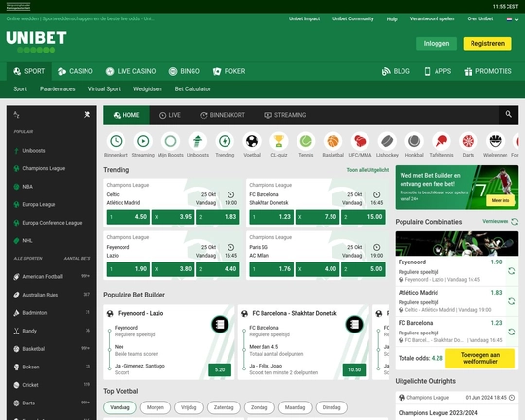Click the A-Z sort icon
525x420 pixels.
(x=17, y=115)
